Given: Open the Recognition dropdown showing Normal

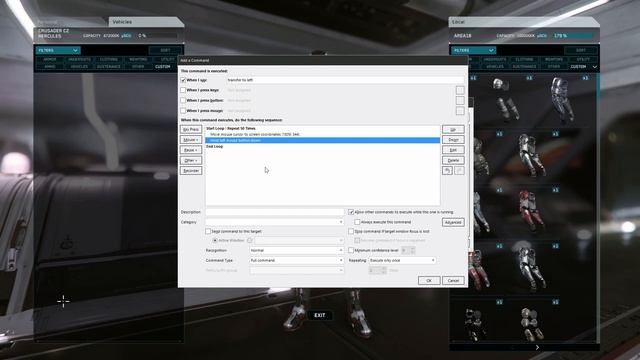Looking at the screenshot, I should [296, 250].
